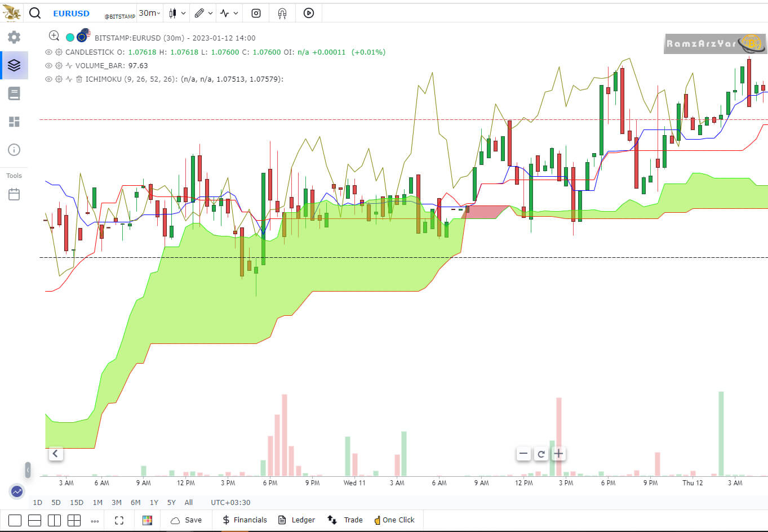Expand the collapsed side panel handle

28,470
